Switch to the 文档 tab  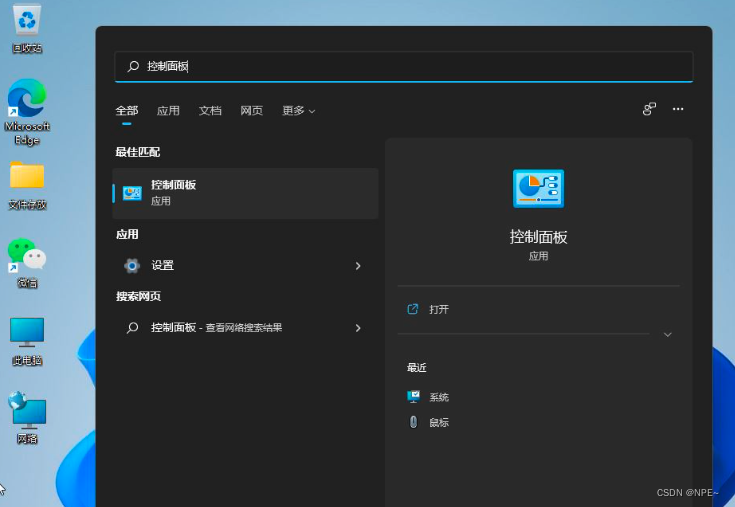point(210,111)
